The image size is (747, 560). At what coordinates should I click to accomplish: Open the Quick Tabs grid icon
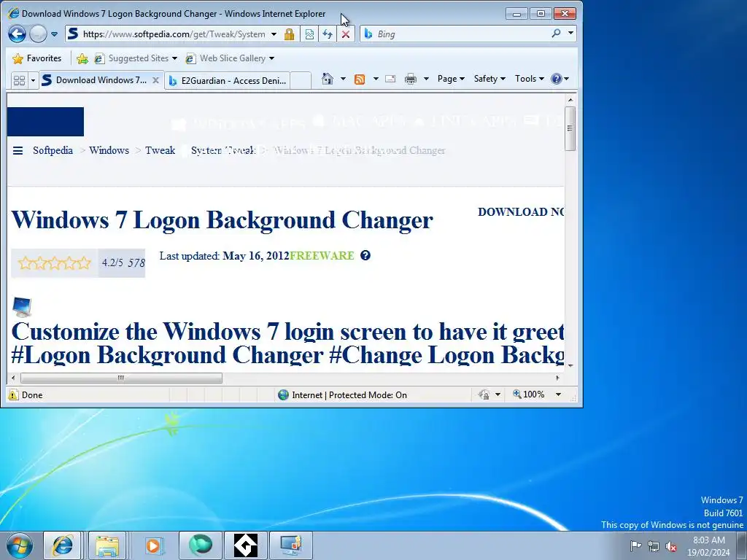pos(20,80)
